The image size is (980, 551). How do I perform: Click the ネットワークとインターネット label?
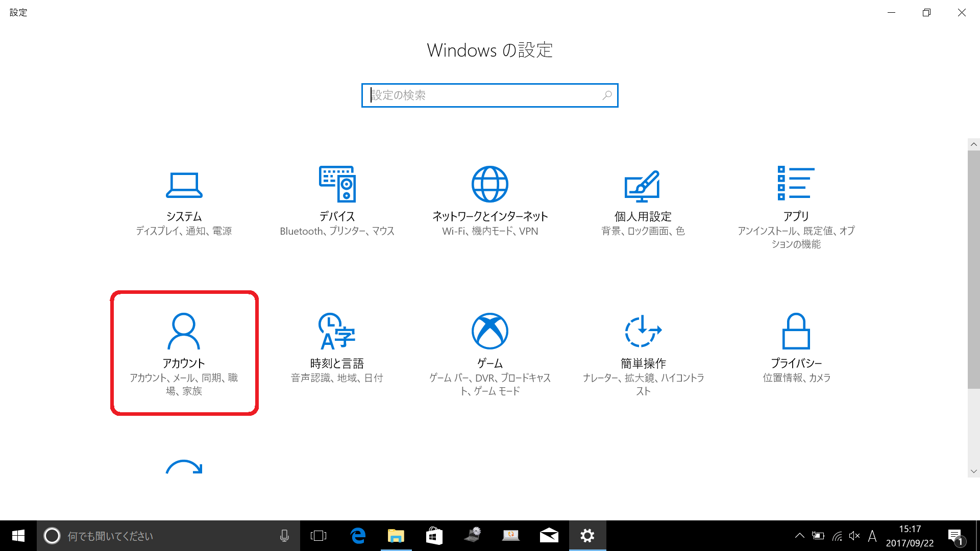coord(490,216)
